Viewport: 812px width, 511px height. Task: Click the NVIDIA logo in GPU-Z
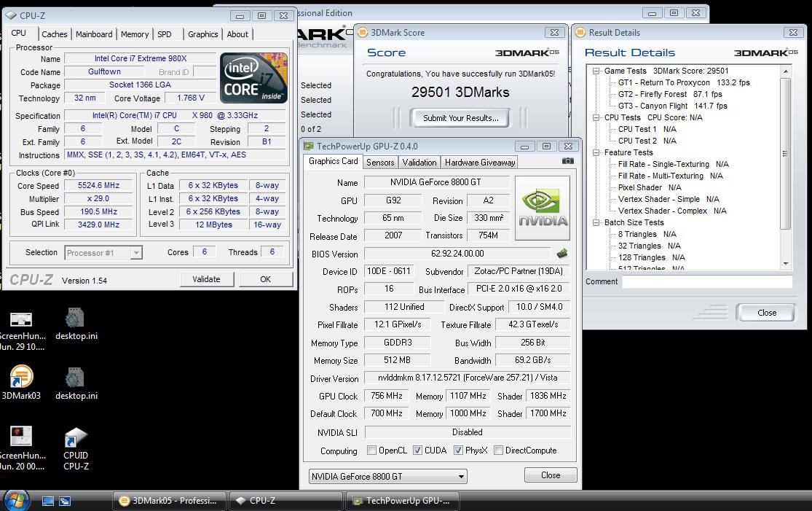click(x=543, y=208)
